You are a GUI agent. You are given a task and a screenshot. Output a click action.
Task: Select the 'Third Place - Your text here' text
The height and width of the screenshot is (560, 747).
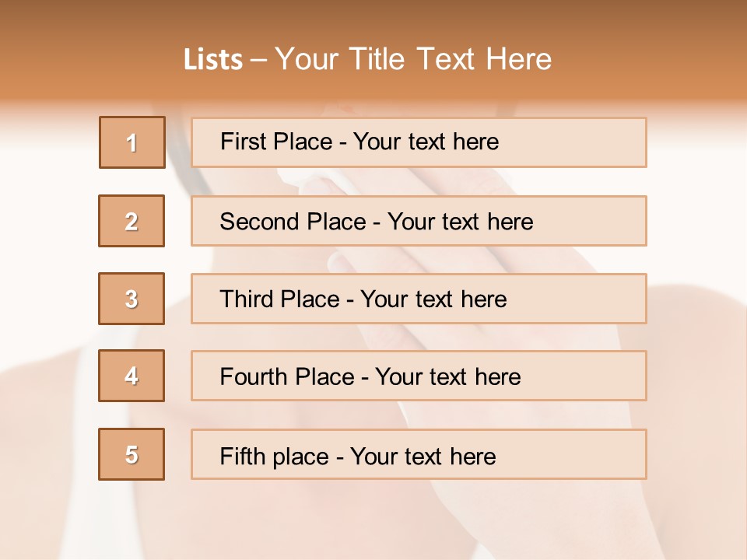coord(363,299)
